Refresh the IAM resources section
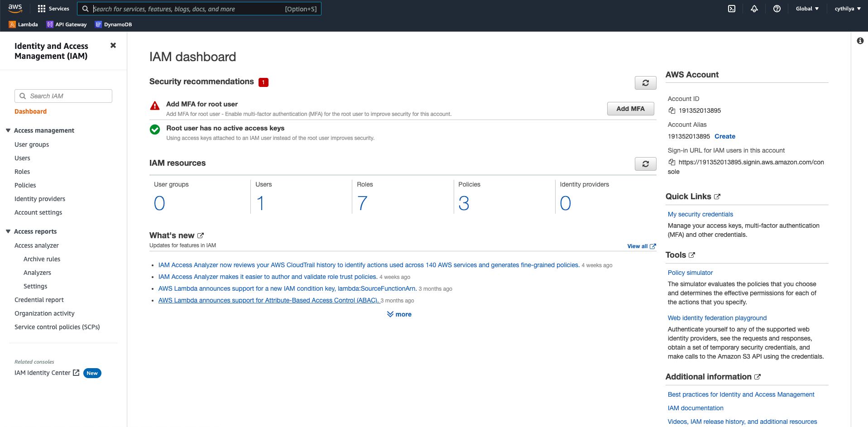 tap(646, 164)
